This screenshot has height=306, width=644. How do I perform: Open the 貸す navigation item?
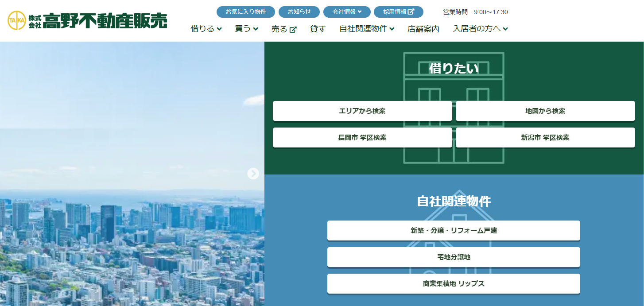pyautogui.click(x=318, y=29)
